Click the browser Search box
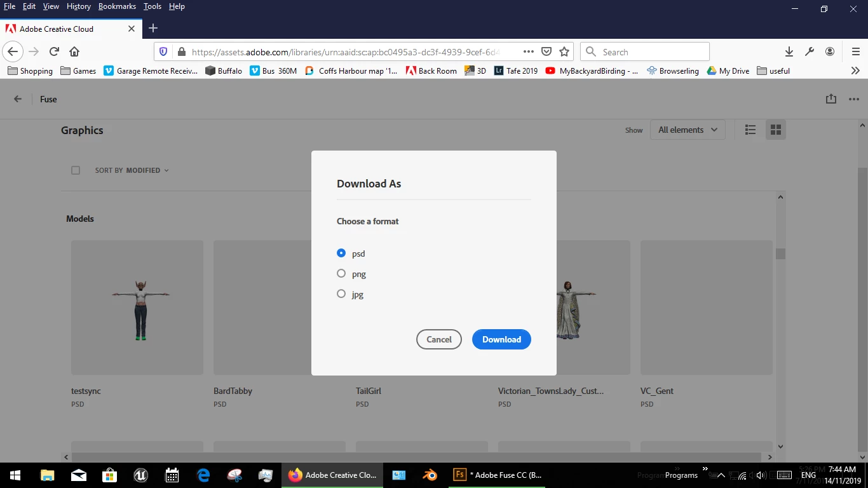 [645, 51]
